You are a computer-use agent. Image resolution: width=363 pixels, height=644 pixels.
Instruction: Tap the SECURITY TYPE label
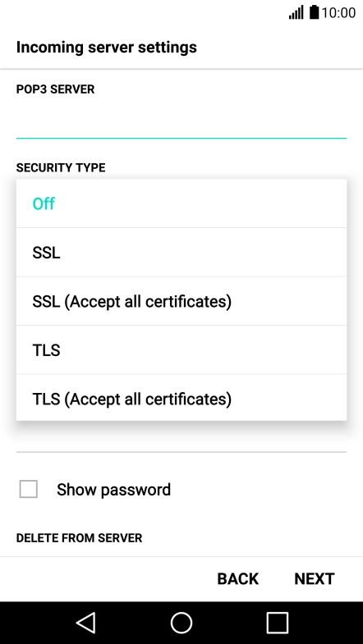point(61,167)
